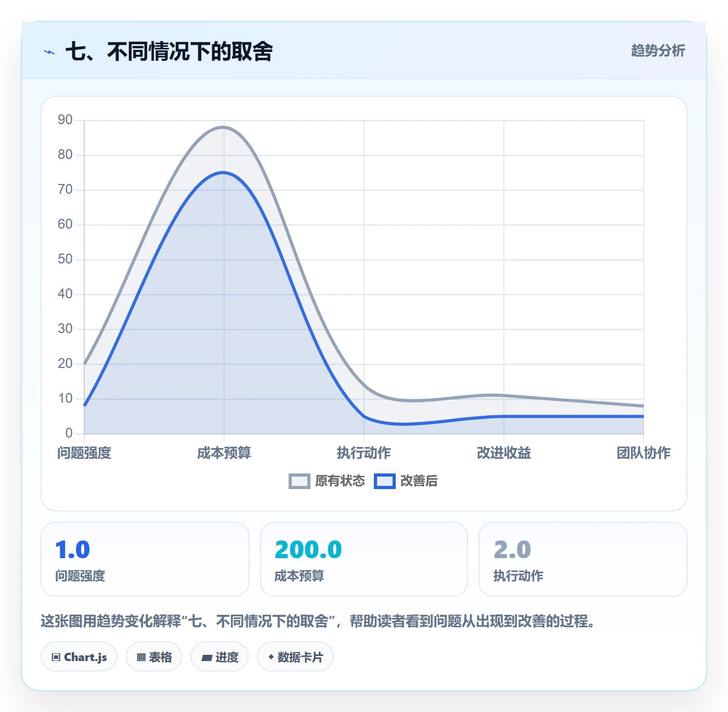Click the y-axis value "90"
This screenshot has height=712, width=728.
[x=65, y=120]
